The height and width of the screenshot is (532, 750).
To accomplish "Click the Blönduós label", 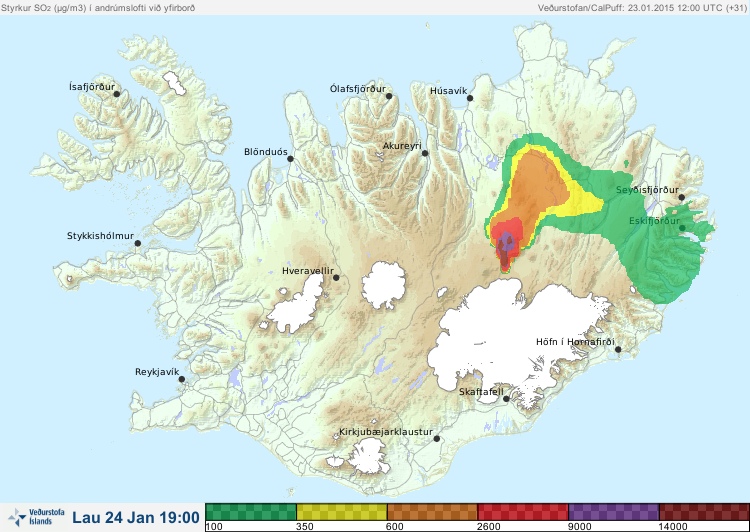I will 266,152.
